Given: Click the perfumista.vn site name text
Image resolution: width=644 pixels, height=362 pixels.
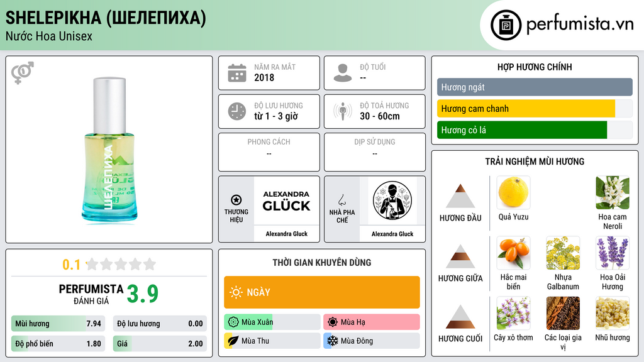Looking at the screenshot, I should coord(580,24).
